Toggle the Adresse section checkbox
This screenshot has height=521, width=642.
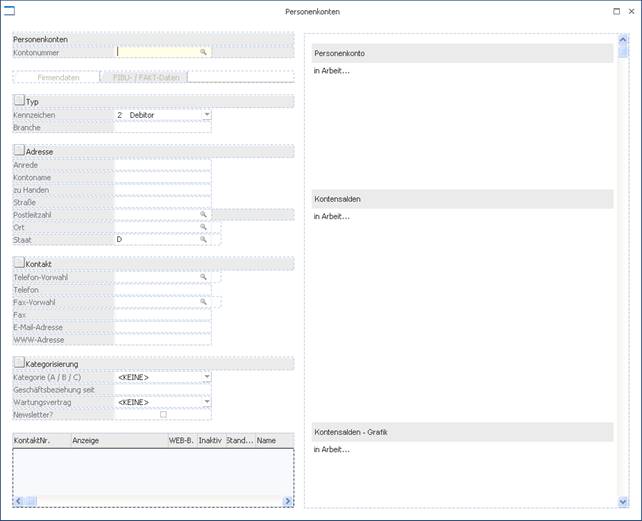tap(18, 150)
